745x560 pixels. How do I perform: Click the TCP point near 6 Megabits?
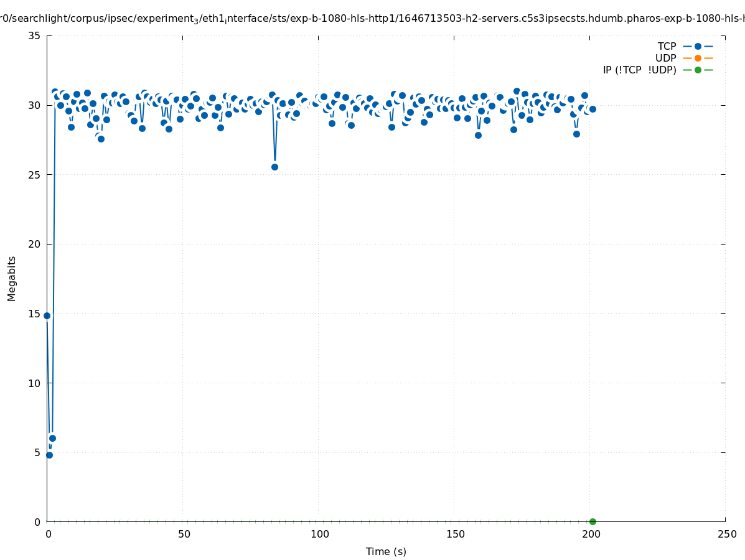point(52,438)
